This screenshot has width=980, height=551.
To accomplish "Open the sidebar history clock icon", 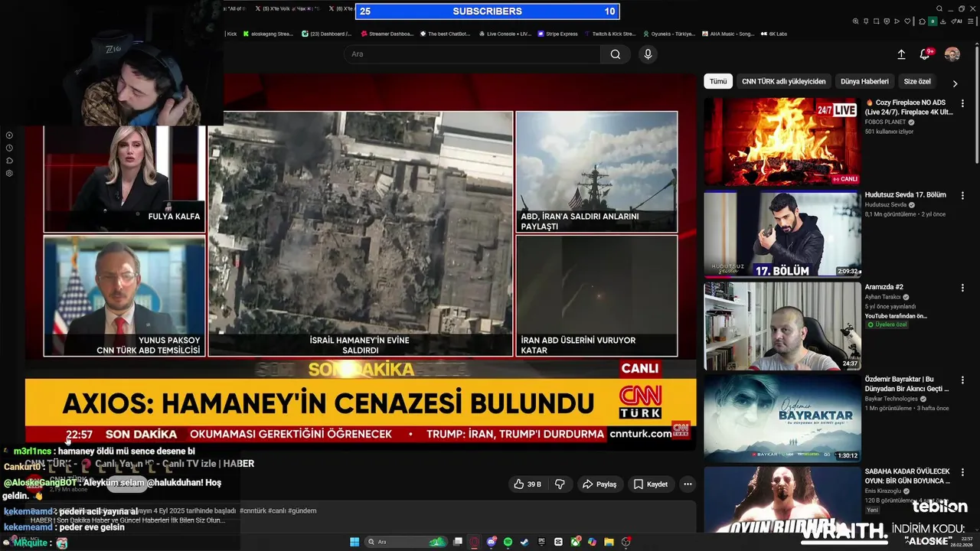I will tap(9, 148).
